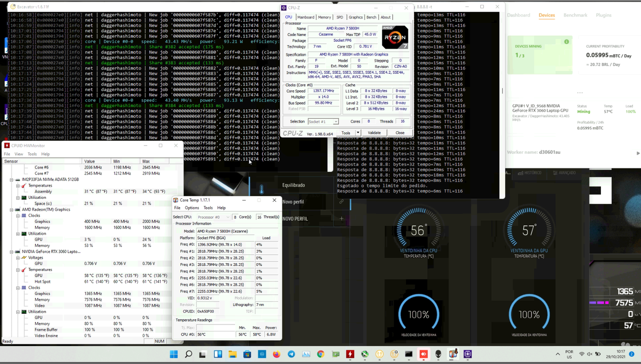Click the add icon beside NOVO PERFIL
Viewport: 641px width, 364px height.
342,218
